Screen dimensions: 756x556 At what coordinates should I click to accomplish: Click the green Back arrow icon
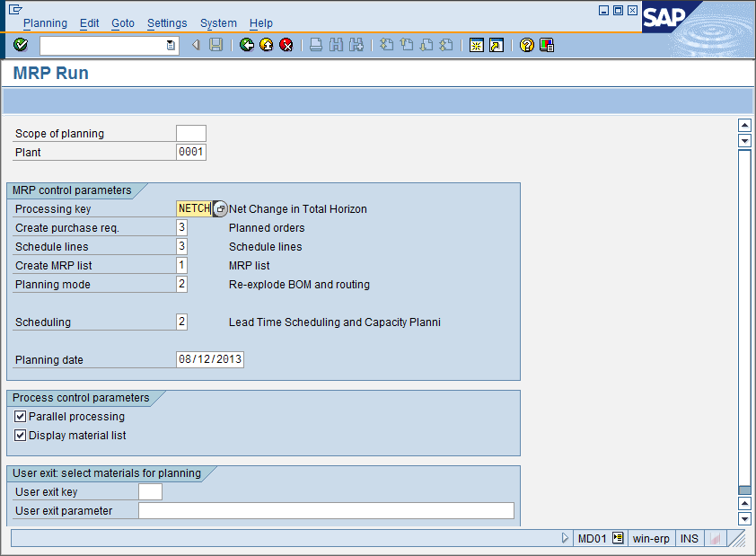(247, 45)
